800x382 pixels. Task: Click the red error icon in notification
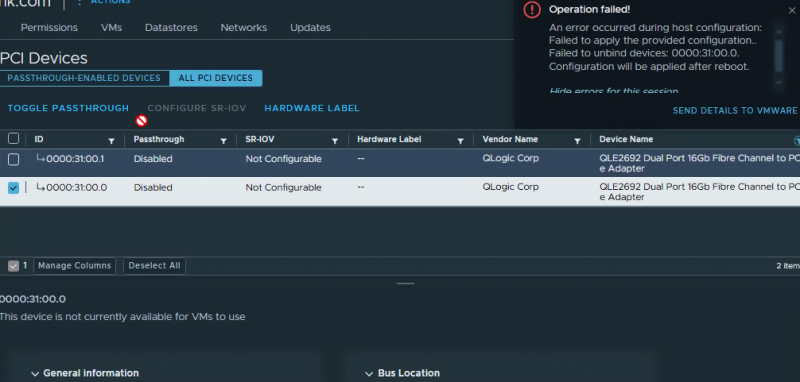pos(532,10)
